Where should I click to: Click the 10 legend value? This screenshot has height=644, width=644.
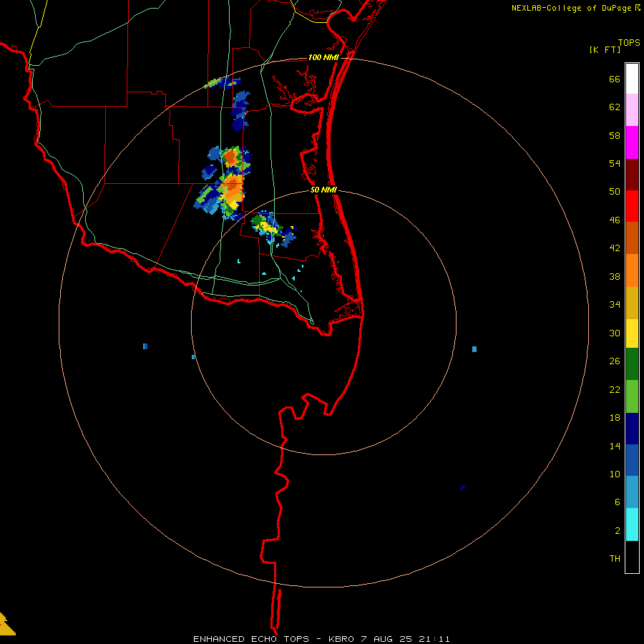pos(615,474)
